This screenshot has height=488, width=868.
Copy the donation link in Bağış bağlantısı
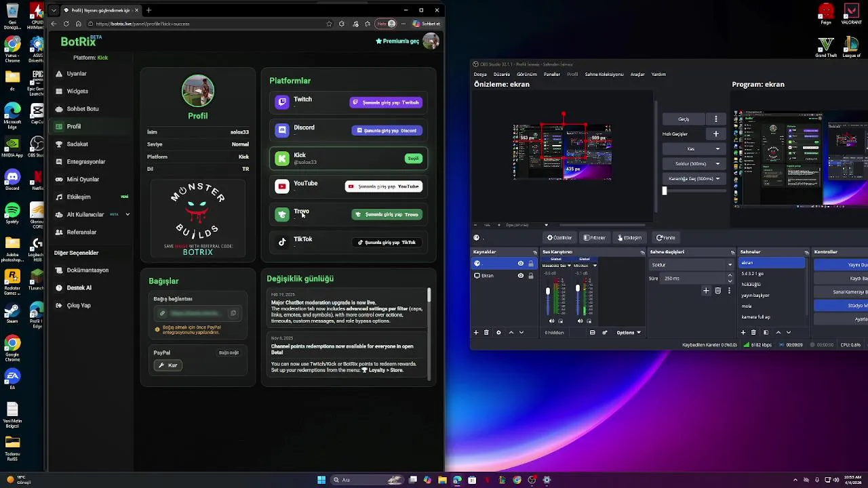[233, 313]
